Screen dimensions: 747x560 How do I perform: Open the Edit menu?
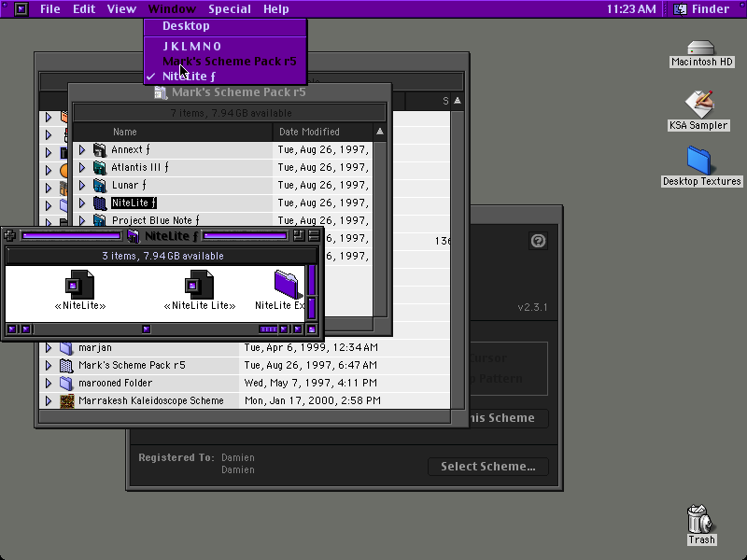84,9
